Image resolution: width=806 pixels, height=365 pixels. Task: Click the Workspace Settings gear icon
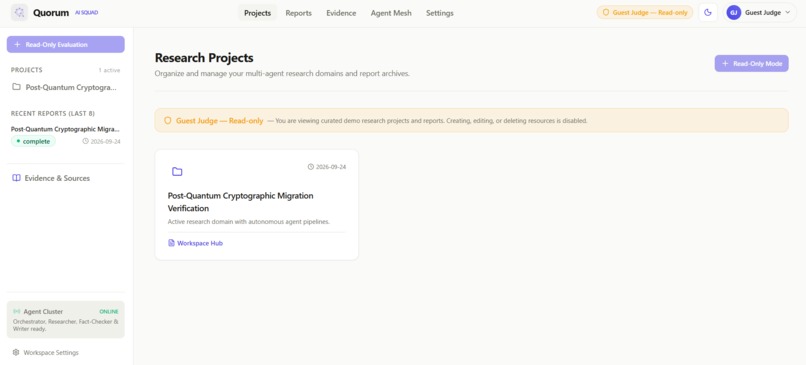coord(16,353)
